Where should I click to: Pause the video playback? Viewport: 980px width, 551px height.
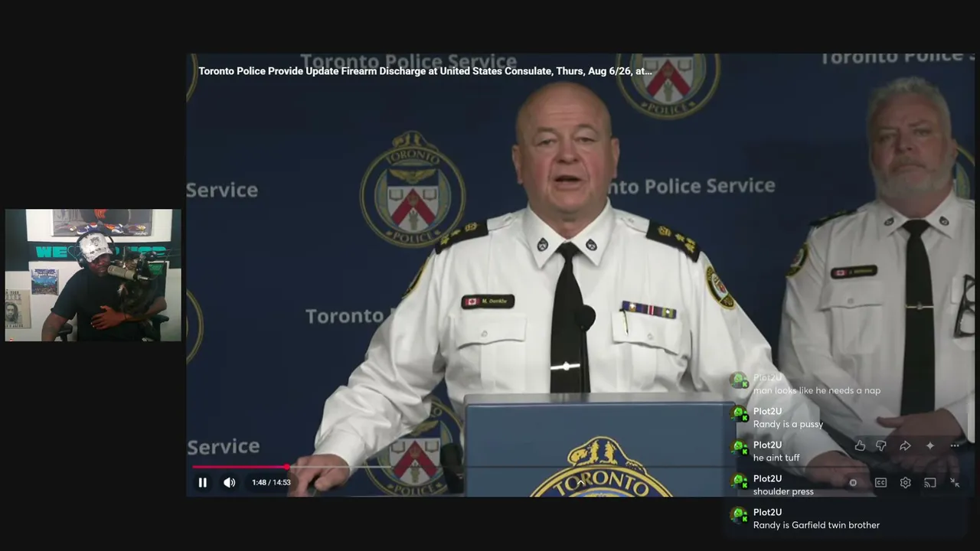203,482
